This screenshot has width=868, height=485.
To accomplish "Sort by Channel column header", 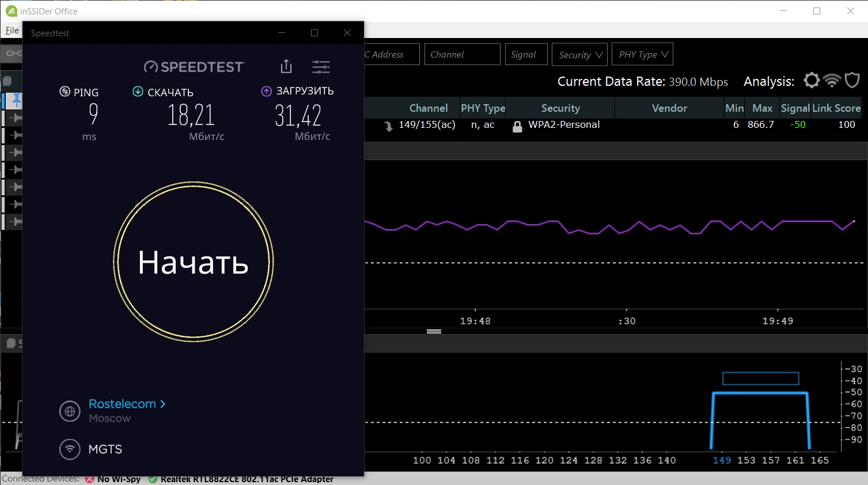I will (429, 108).
